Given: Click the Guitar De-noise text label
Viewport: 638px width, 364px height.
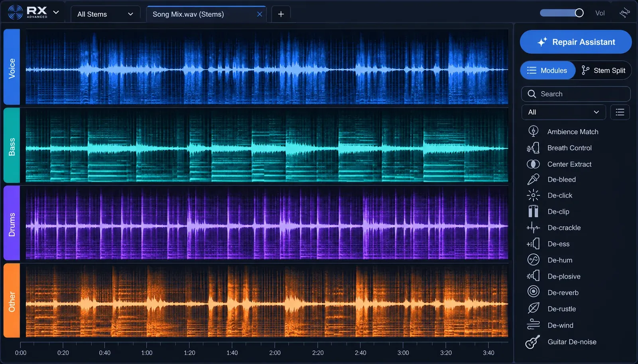Looking at the screenshot, I should pos(572,342).
